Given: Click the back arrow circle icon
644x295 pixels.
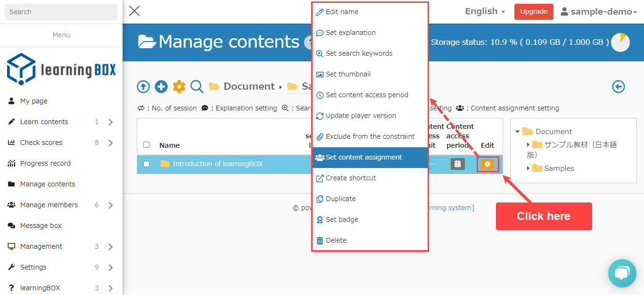Looking at the screenshot, I should pyautogui.click(x=618, y=87).
